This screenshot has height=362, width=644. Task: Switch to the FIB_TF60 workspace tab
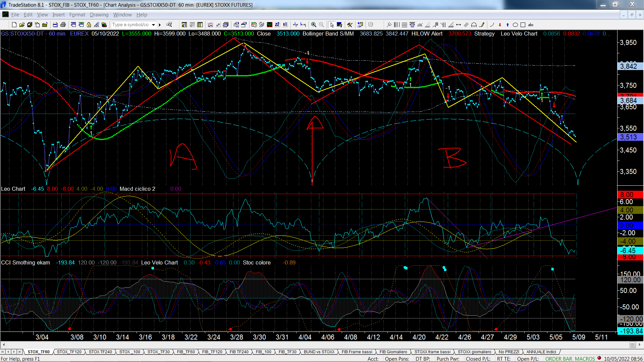(x=186, y=352)
